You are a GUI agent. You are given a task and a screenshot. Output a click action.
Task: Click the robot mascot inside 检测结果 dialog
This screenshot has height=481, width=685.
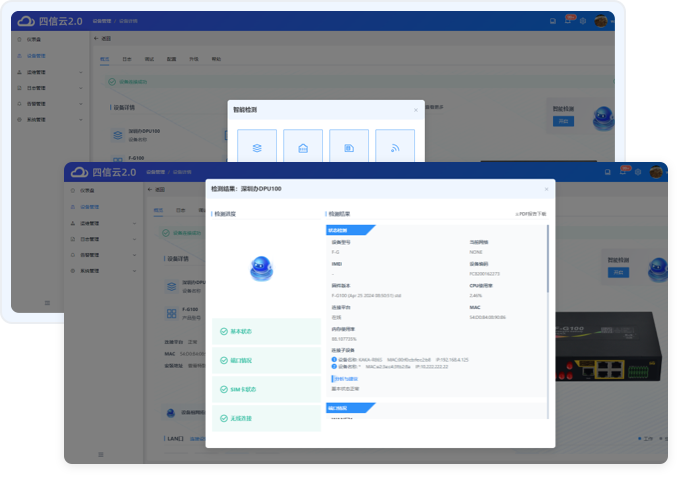261,268
